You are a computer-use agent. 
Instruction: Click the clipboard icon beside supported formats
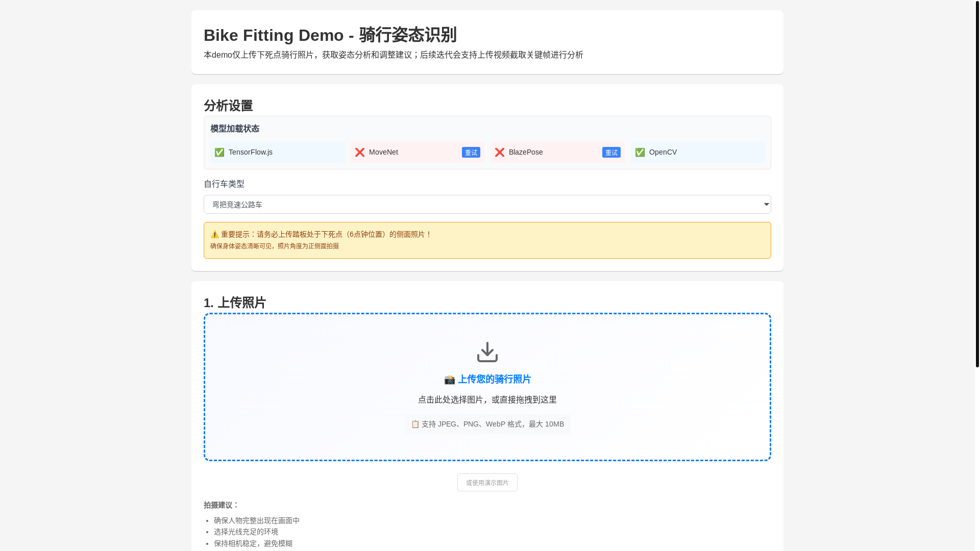pyautogui.click(x=415, y=424)
